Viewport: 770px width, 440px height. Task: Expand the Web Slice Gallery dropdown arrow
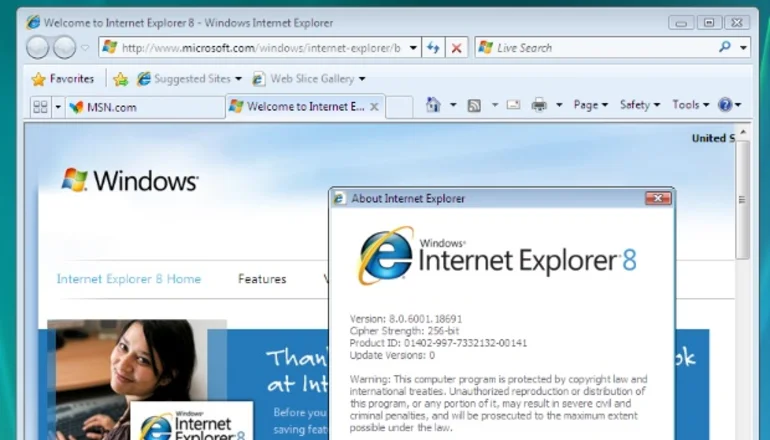(362, 79)
